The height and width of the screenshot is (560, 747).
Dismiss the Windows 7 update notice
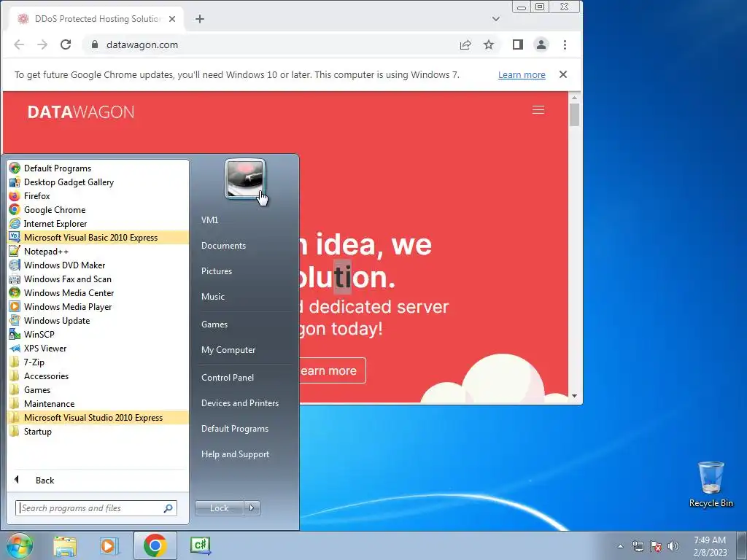tap(563, 74)
